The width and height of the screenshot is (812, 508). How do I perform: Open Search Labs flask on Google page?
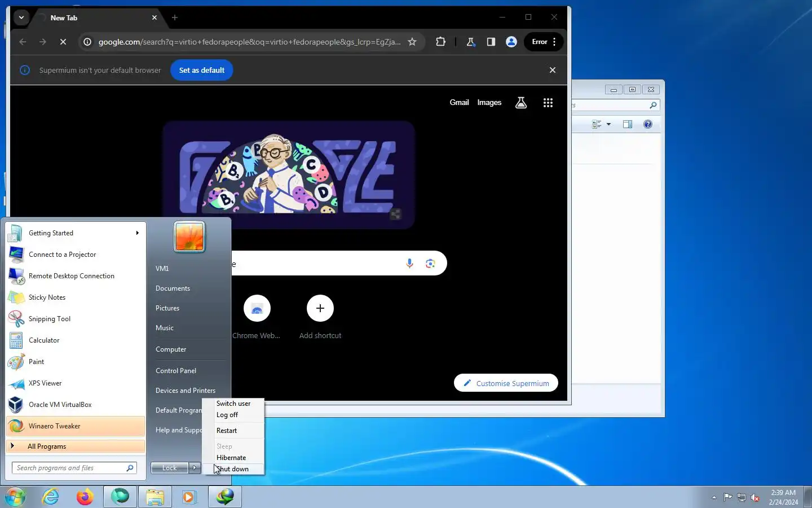521,103
